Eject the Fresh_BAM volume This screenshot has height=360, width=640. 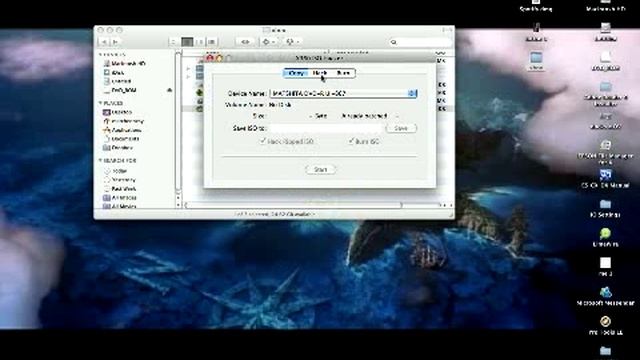tap(169, 90)
